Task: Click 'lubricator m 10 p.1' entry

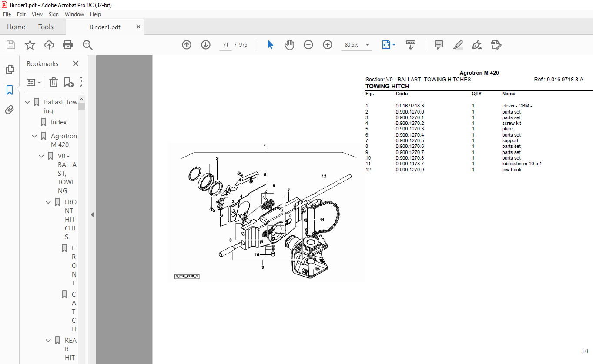Action: click(522, 164)
